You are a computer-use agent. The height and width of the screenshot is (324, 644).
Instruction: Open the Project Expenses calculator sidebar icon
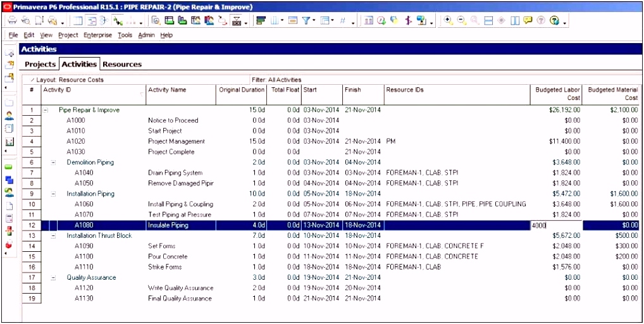(9, 218)
